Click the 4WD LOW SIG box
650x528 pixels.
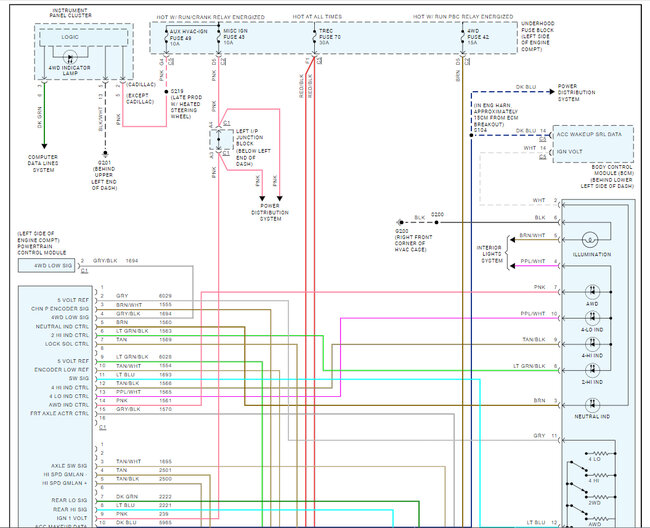coord(46,266)
